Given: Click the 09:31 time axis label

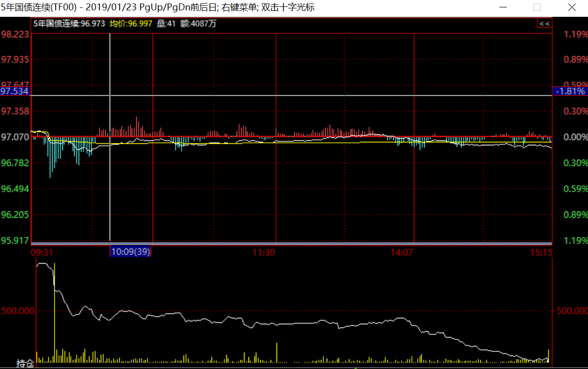Looking at the screenshot, I should pos(42,252).
